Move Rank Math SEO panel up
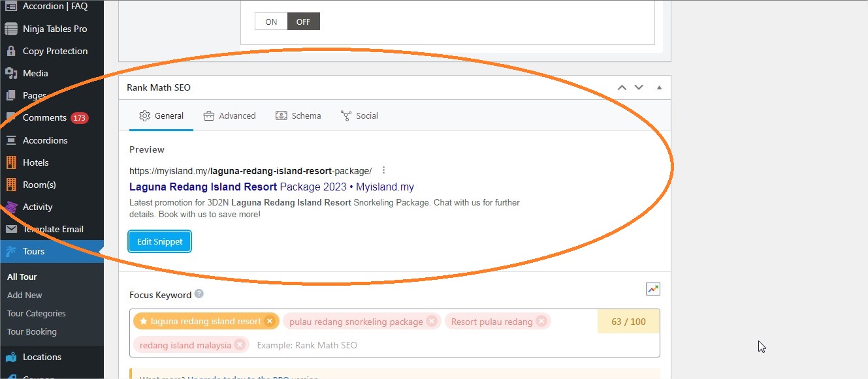This screenshot has width=868, height=379. tap(622, 87)
